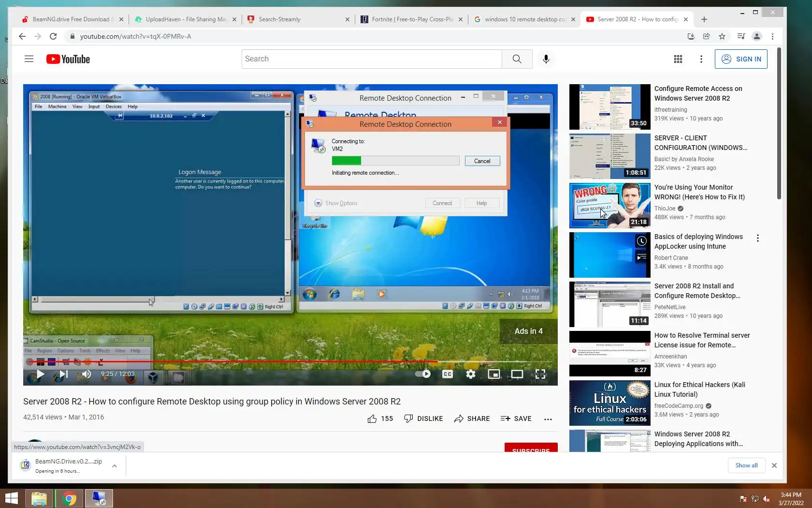Switch to the Fortnite tab
Image resolution: width=812 pixels, height=508 pixels.
412,19
